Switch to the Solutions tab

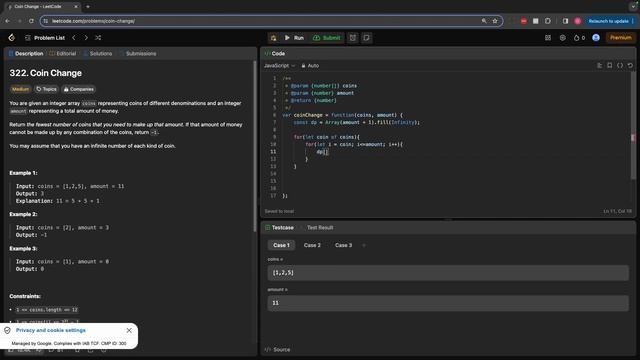(x=98, y=53)
